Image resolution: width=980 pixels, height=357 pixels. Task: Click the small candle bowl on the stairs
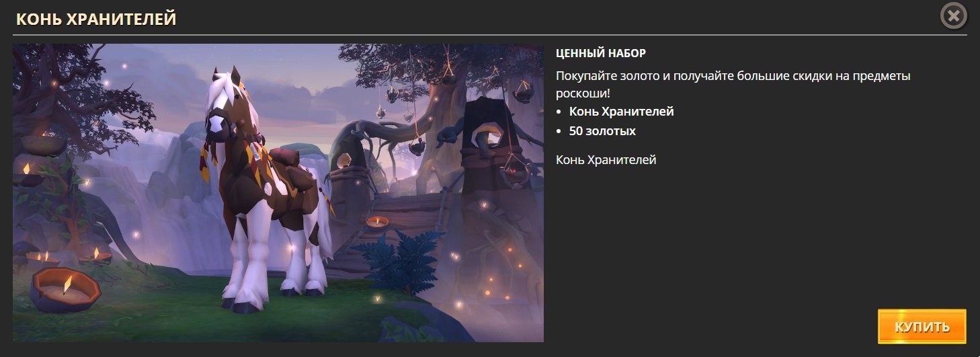(378, 221)
